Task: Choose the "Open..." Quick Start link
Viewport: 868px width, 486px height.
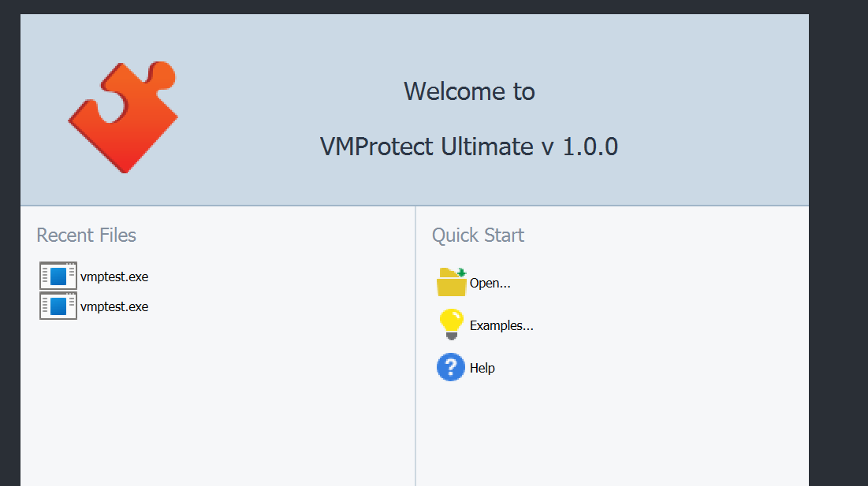Action: [x=490, y=283]
